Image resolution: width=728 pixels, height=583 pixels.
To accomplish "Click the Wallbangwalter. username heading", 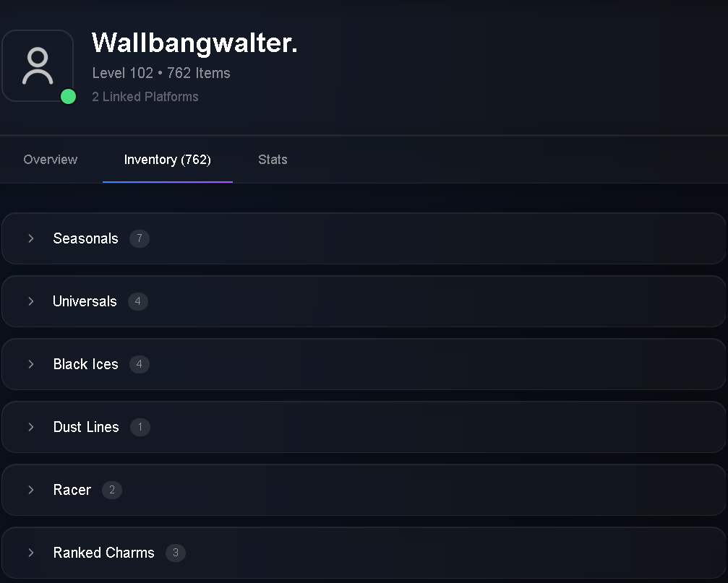I will (x=194, y=43).
